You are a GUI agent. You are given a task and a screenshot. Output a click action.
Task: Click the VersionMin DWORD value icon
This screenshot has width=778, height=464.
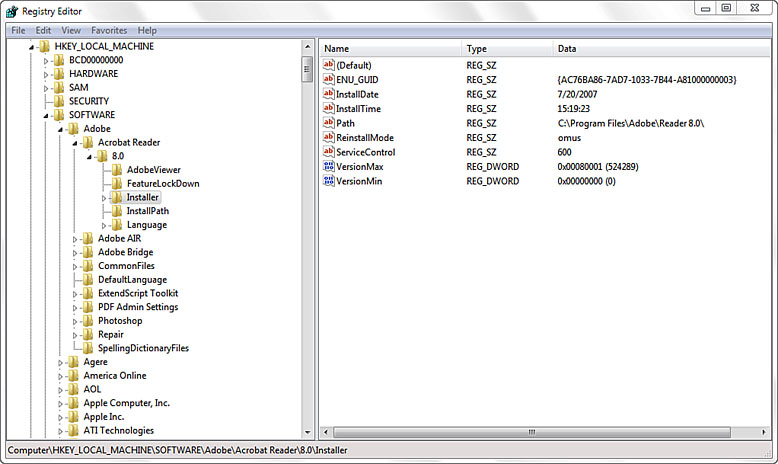coord(328,181)
